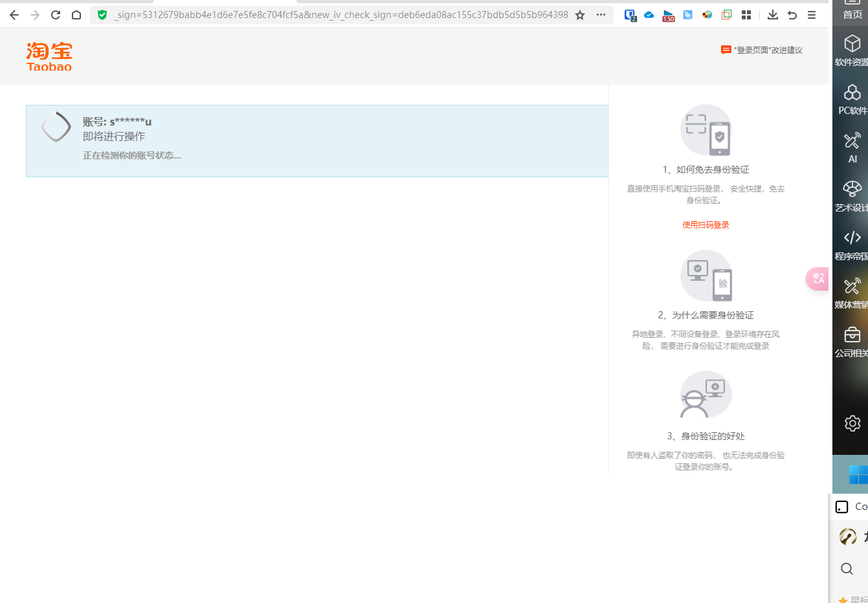
Task: Click the text 即将进行操作
Action: (x=114, y=137)
